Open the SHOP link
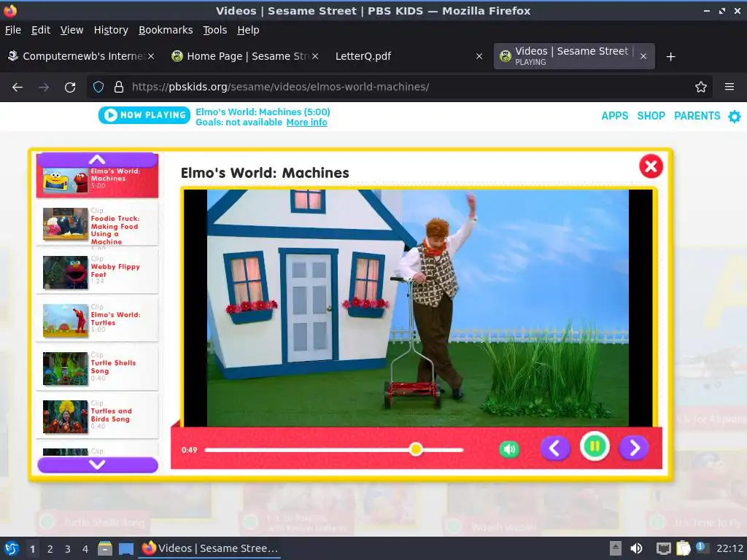747x560 pixels. (651, 116)
